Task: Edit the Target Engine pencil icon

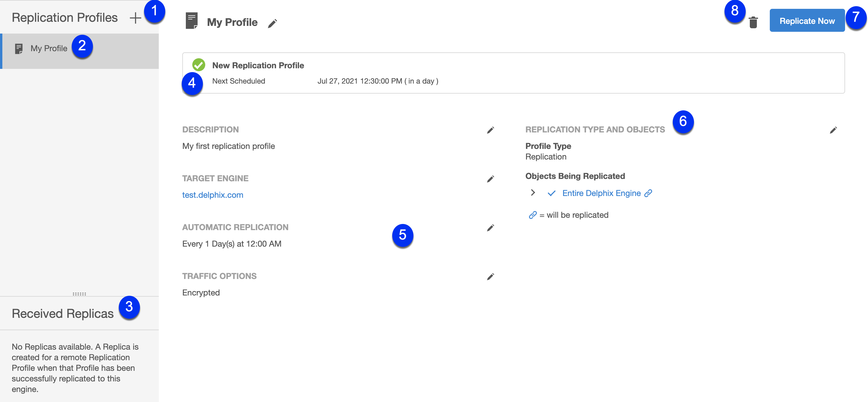Action: click(490, 179)
